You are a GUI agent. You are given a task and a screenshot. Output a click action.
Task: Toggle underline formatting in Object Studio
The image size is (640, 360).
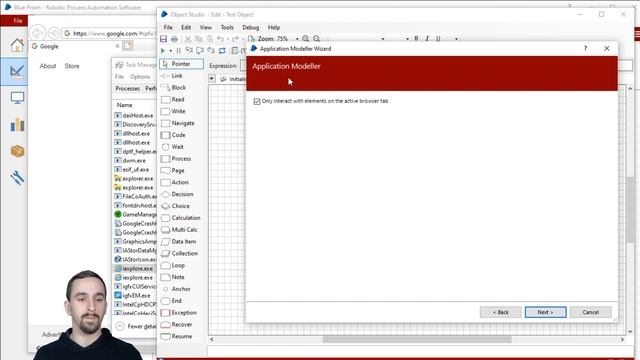(438, 39)
